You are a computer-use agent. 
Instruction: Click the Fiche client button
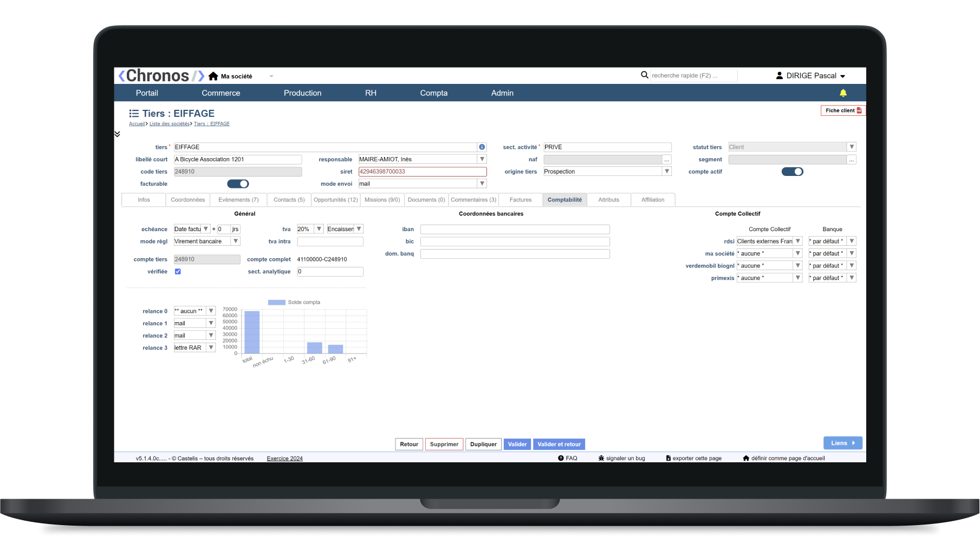(843, 110)
